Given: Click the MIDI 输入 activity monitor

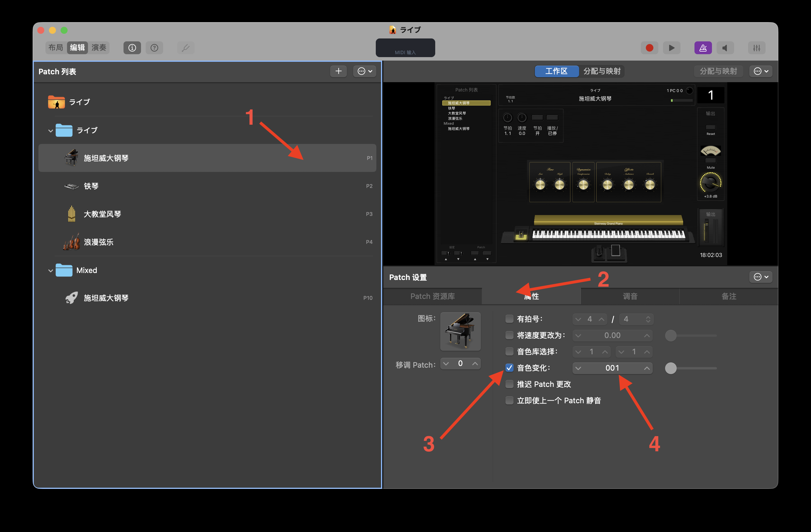Looking at the screenshot, I should [x=405, y=48].
